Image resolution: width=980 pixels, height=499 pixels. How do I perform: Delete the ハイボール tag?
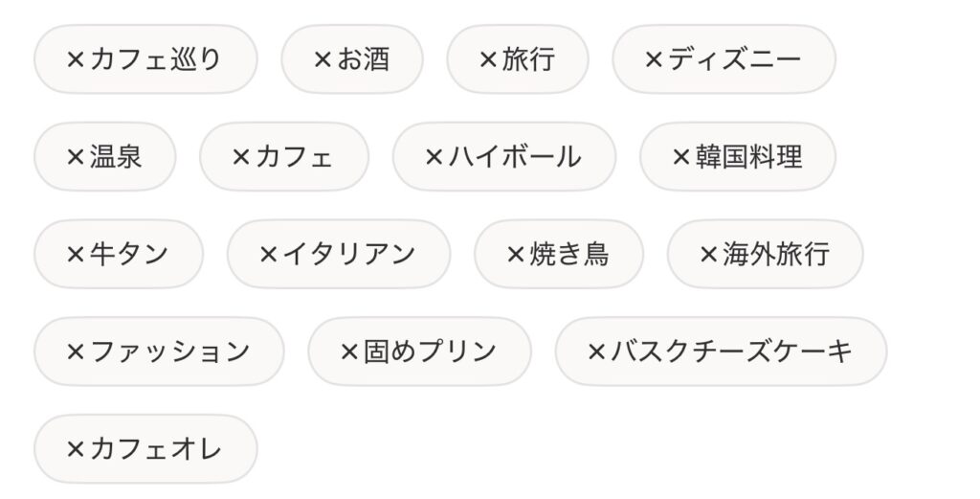point(434,157)
